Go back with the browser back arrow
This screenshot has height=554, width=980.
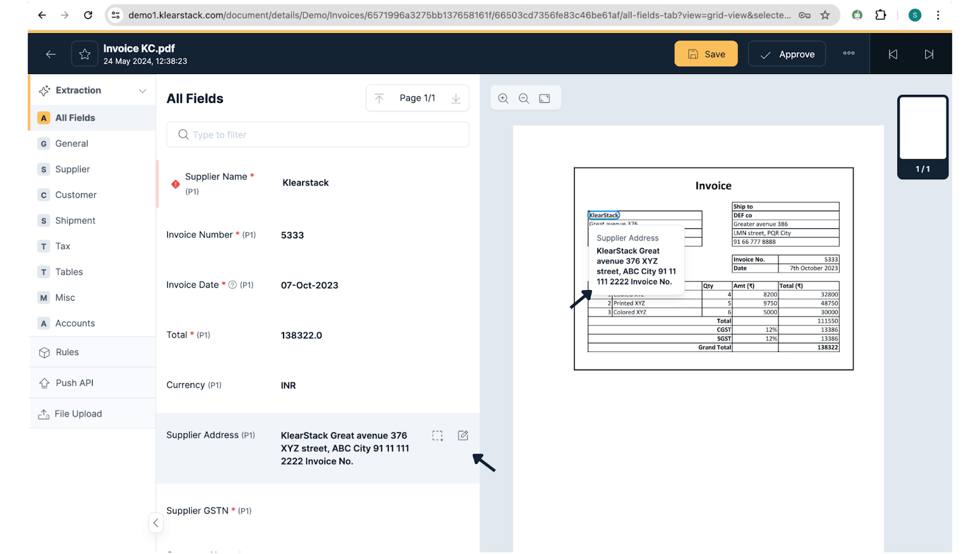[42, 15]
